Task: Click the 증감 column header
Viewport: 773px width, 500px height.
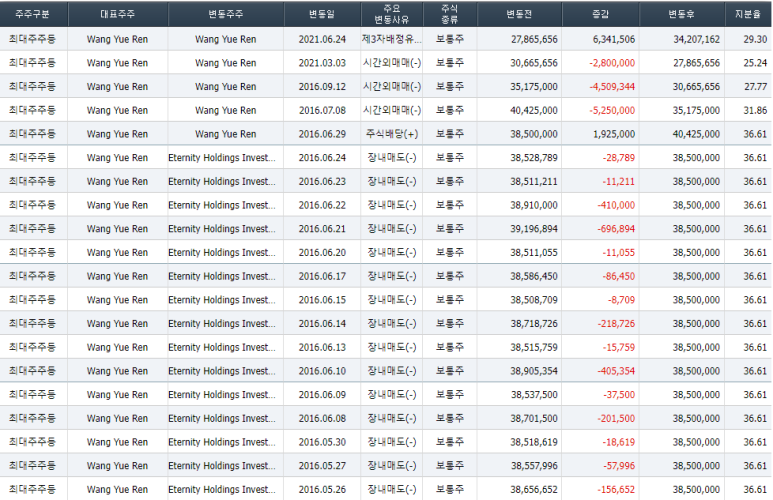Action: (600, 14)
